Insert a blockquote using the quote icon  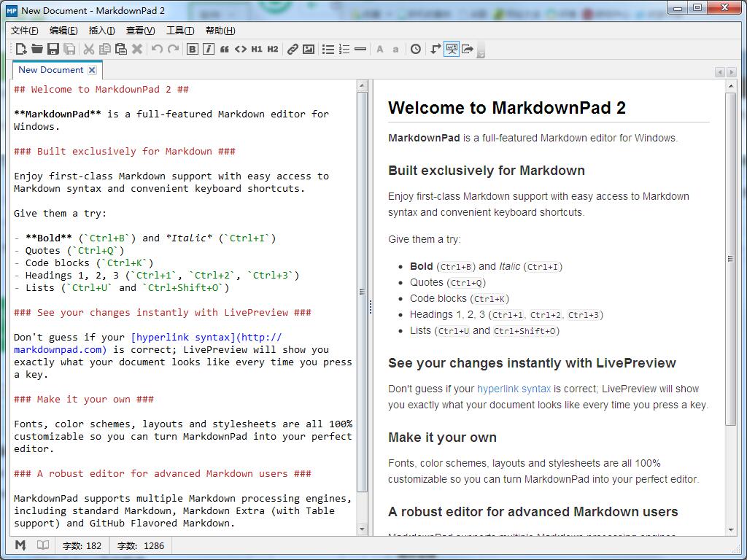click(x=222, y=49)
